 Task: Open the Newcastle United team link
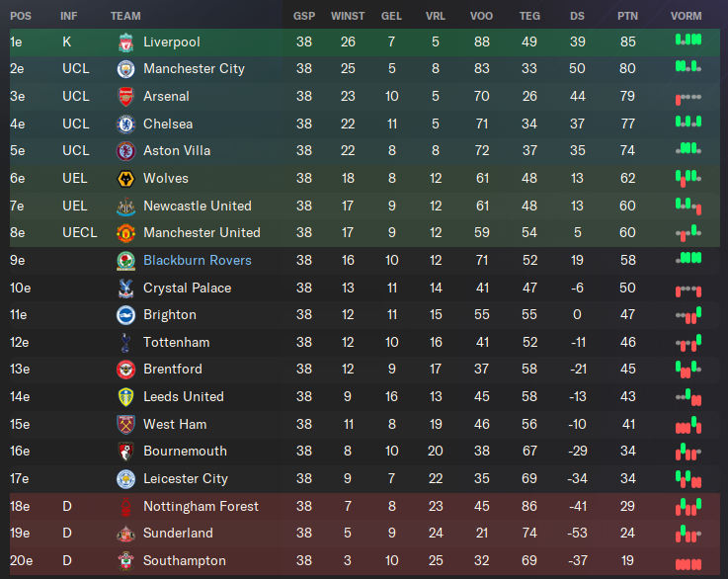[x=198, y=207]
